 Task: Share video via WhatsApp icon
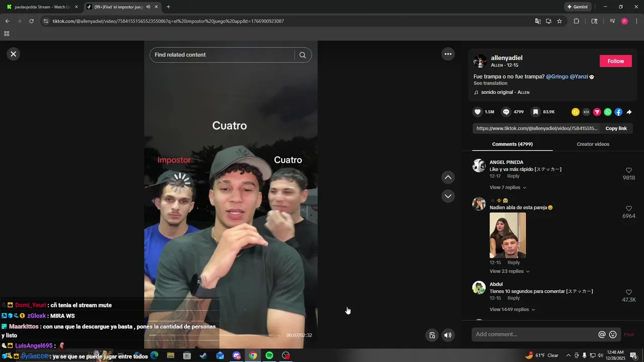(x=608, y=112)
